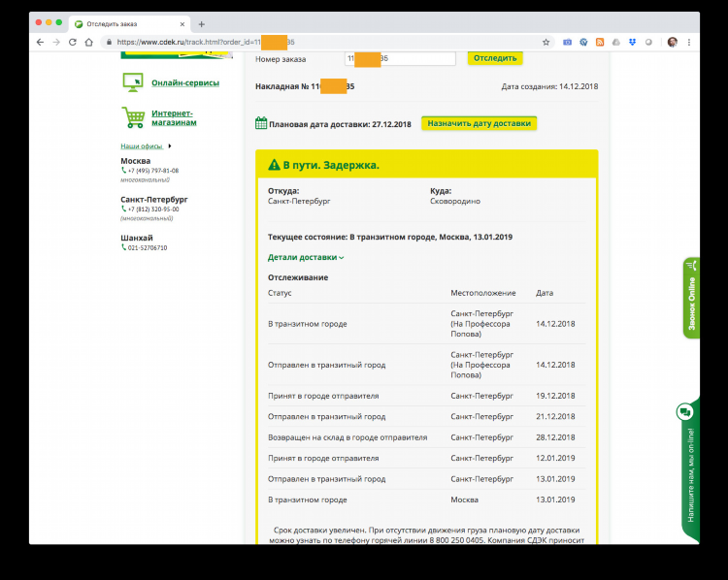Click into the Номер заказа field
The image size is (728, 580).
coord(400,58)
